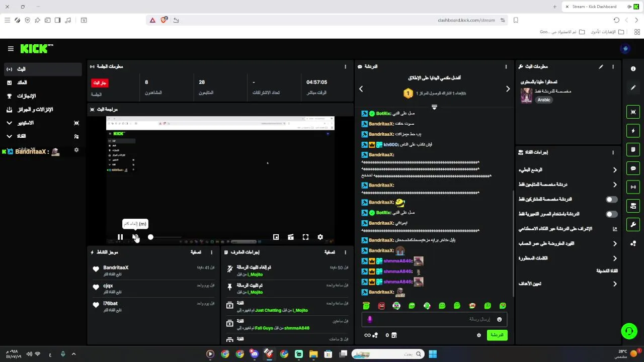Click browser address bar dashboard.kick.com
The width and height of the screenshot is (644, 362).
(x=466, y=20)
